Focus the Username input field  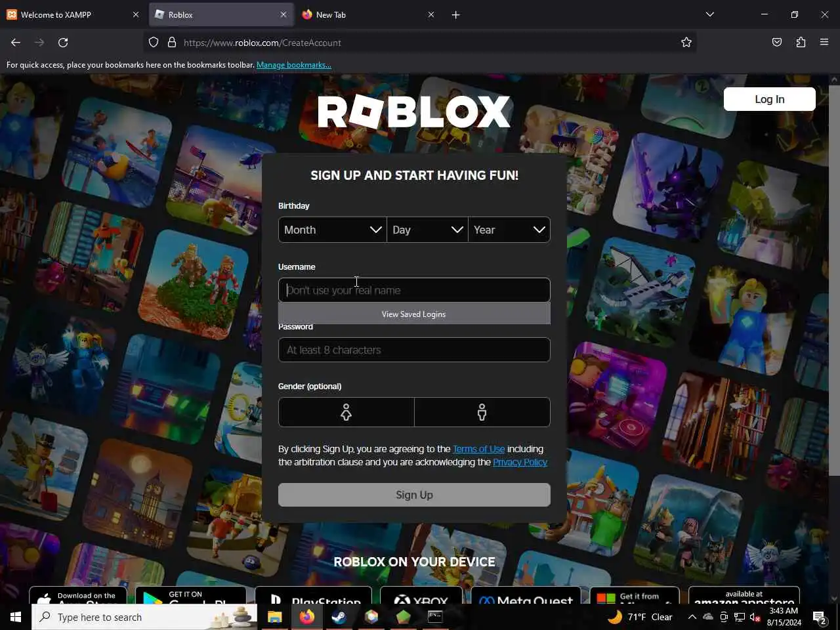click(414, 290)
